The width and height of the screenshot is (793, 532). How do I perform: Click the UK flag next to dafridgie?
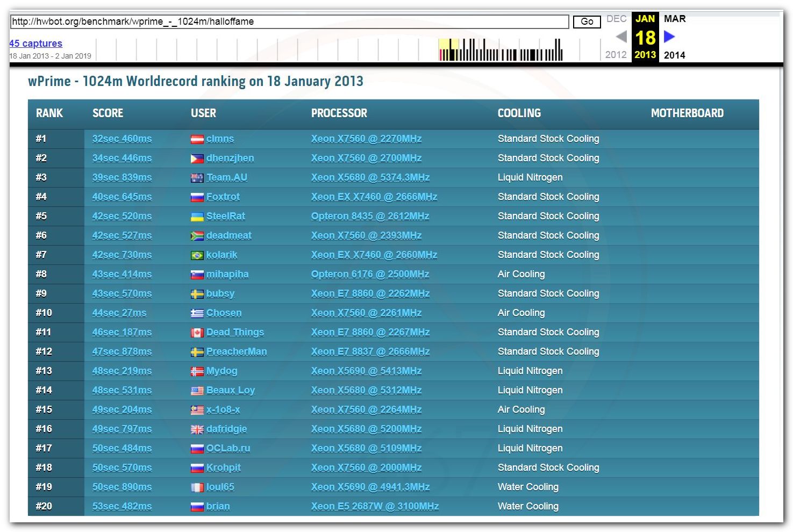tap(197, 429)
